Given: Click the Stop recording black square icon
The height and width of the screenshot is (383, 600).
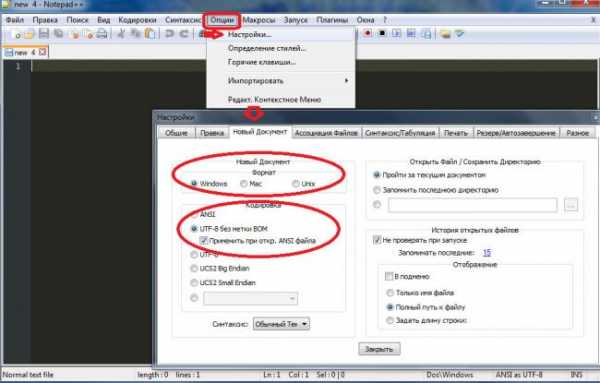Looking at the screenshot, I should tap(382, 34).
